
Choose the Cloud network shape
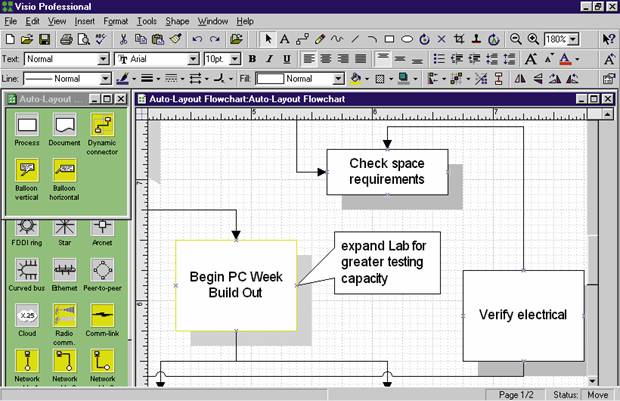coord(27,315)
